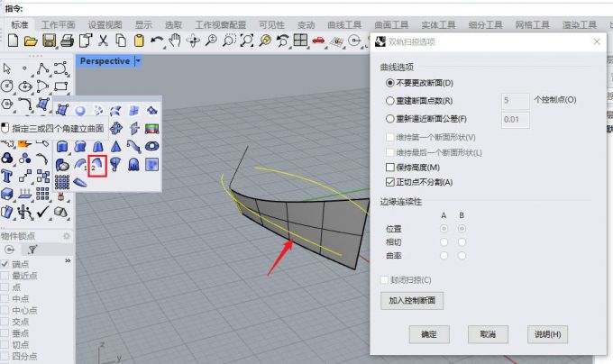This screenshot has width=613, height=364.
Task: Choose the Zoom Extents icon
Action: tap(247, 41)
